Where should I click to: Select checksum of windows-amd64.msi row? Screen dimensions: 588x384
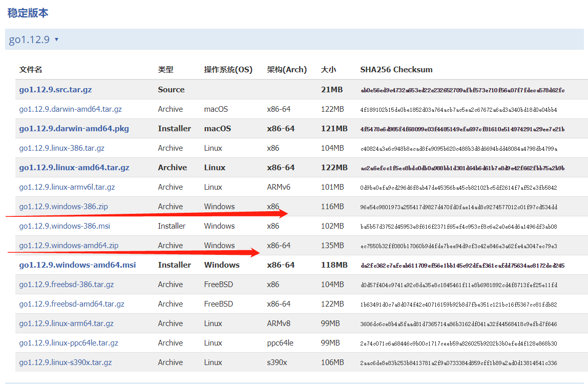click(463, 266)
